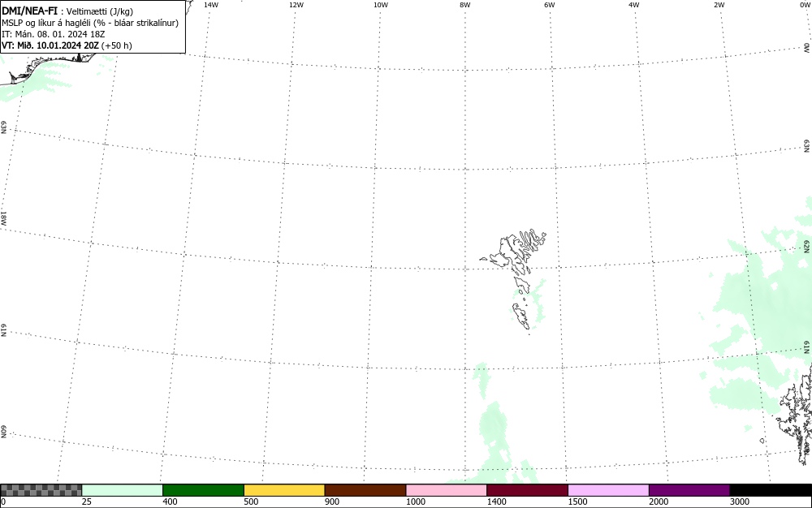Image resolution: width=812 pixels, height=508 pixels.
Task: Click the legend value 400
Action: click(170, 502)
